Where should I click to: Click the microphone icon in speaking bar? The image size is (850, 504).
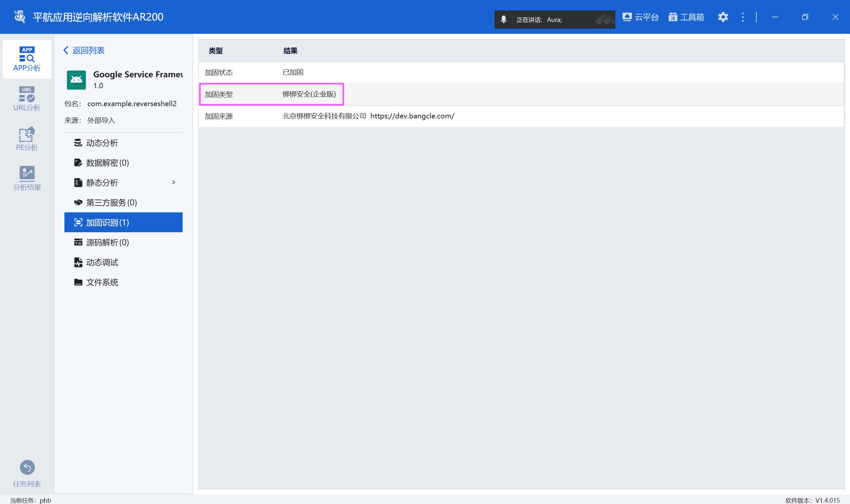coord(503,20)
